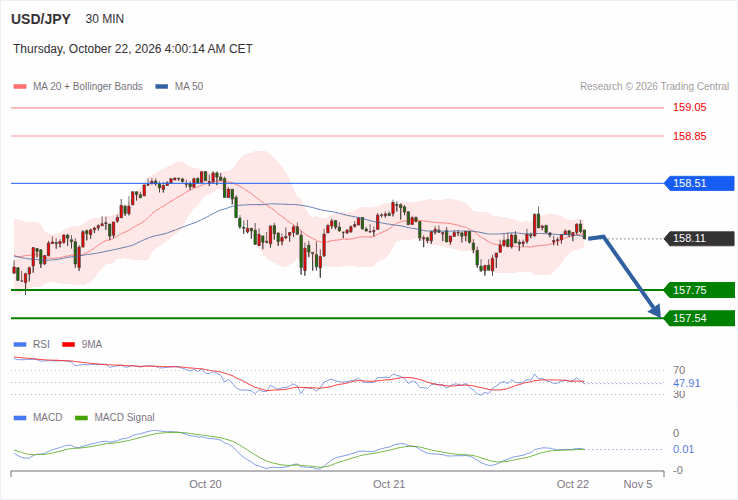Click the Oct 21 date axis label
The height and width of the screenshot is (500, 738).
pos(389,484)
